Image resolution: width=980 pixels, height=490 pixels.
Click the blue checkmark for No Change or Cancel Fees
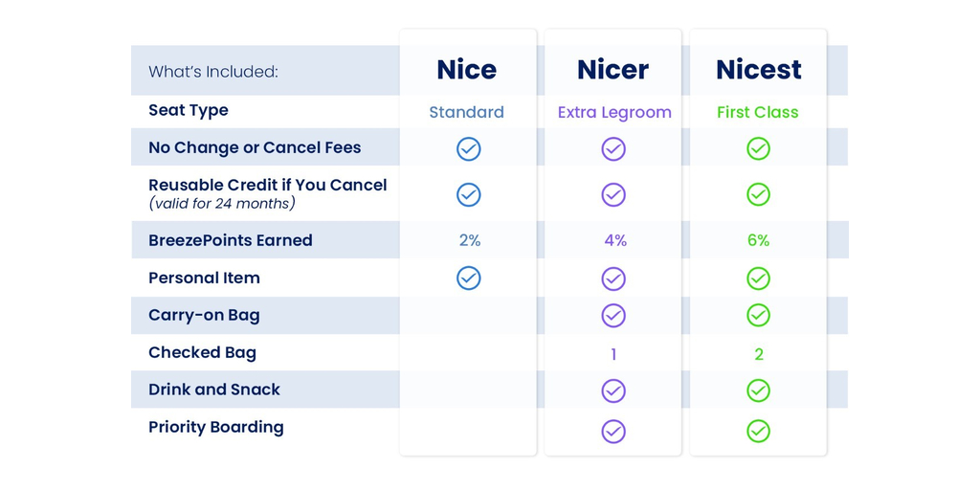[468, 148]
